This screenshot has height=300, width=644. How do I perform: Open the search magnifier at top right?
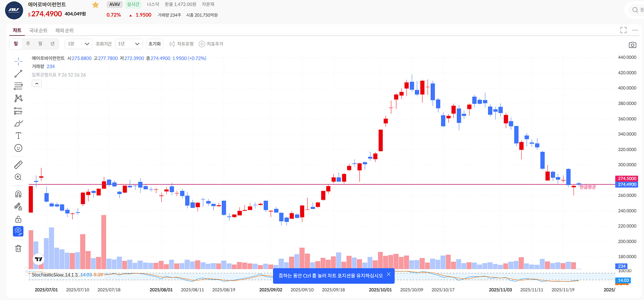point(635,10)
